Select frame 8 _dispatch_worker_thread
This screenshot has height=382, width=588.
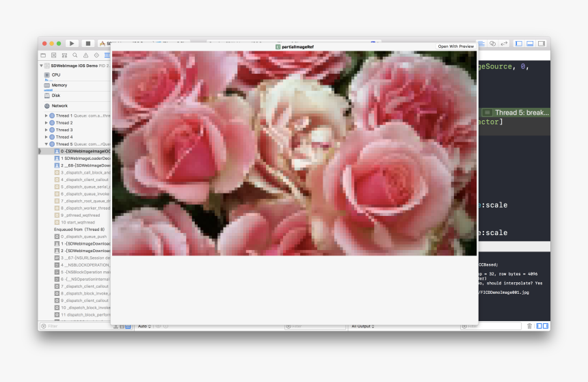pos(75,208)
